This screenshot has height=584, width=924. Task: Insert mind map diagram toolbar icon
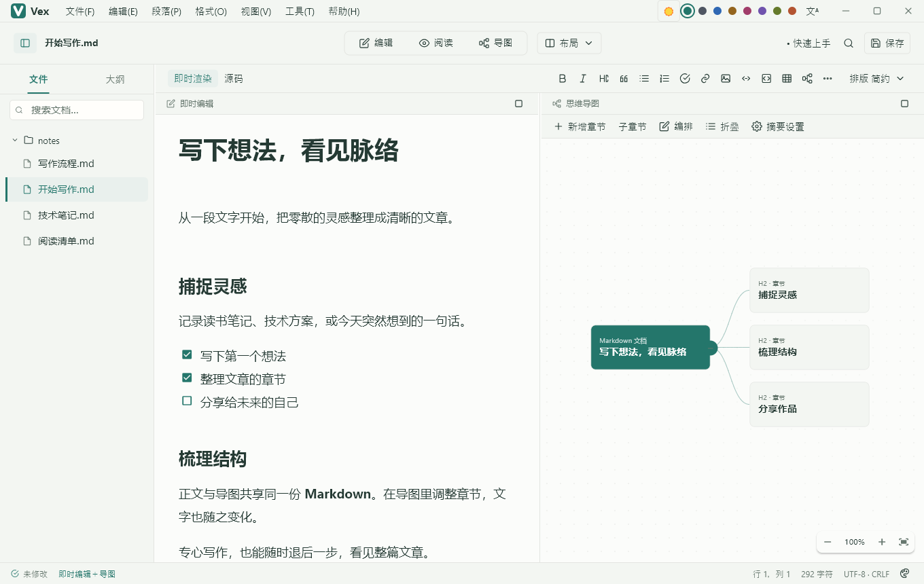[x=807, y=78]
